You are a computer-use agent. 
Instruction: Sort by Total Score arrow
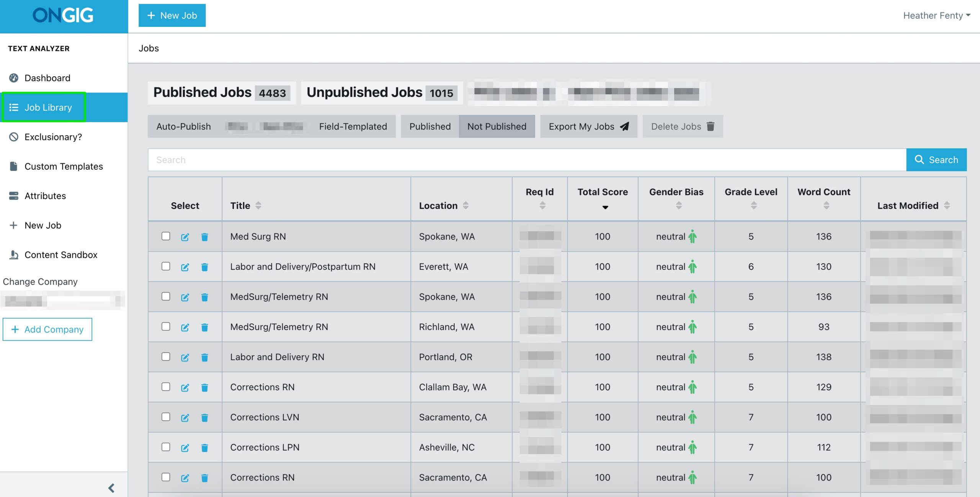coord(605,208)
